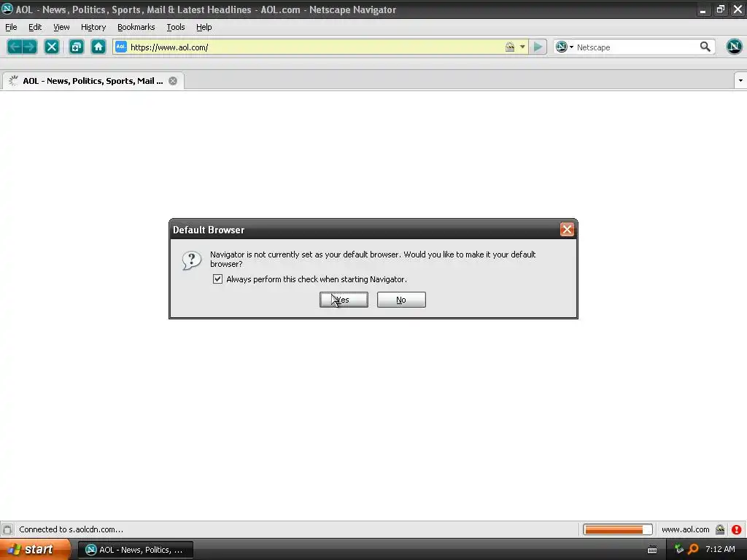Screen dimensions: 747x560
Task: Uncheck Always perform this check option
Action: click(217, 279)
